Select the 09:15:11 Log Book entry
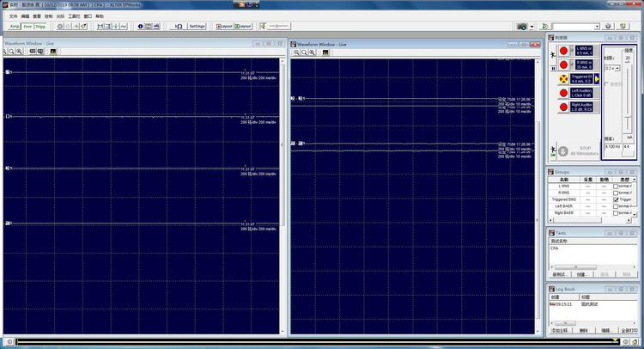This screenshot has width=644, height=349. pyautogui.click(x=563, y=304)
